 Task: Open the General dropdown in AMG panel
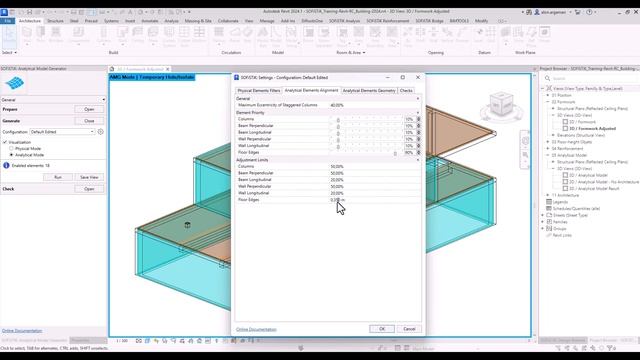[53, 100]
